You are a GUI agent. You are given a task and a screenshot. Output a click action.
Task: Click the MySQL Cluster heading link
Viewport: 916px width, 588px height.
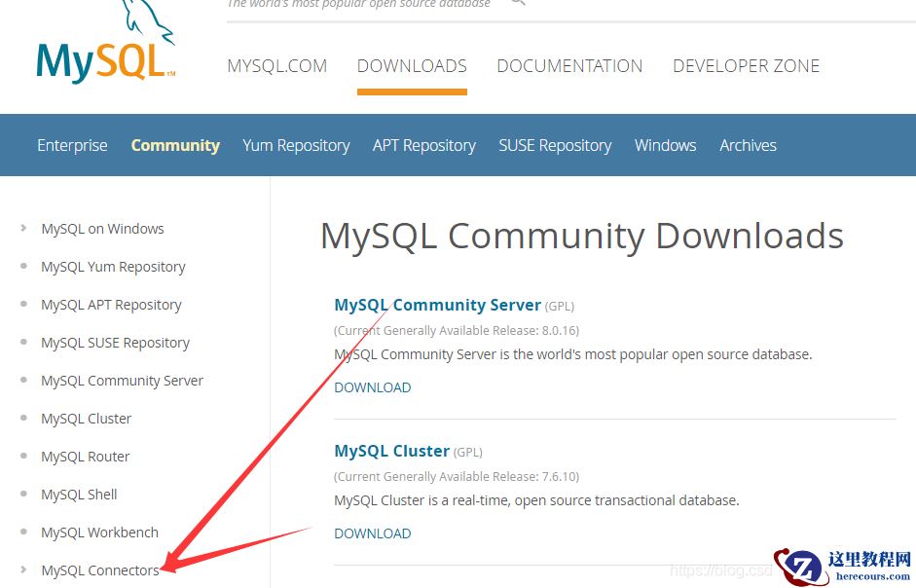392,452
